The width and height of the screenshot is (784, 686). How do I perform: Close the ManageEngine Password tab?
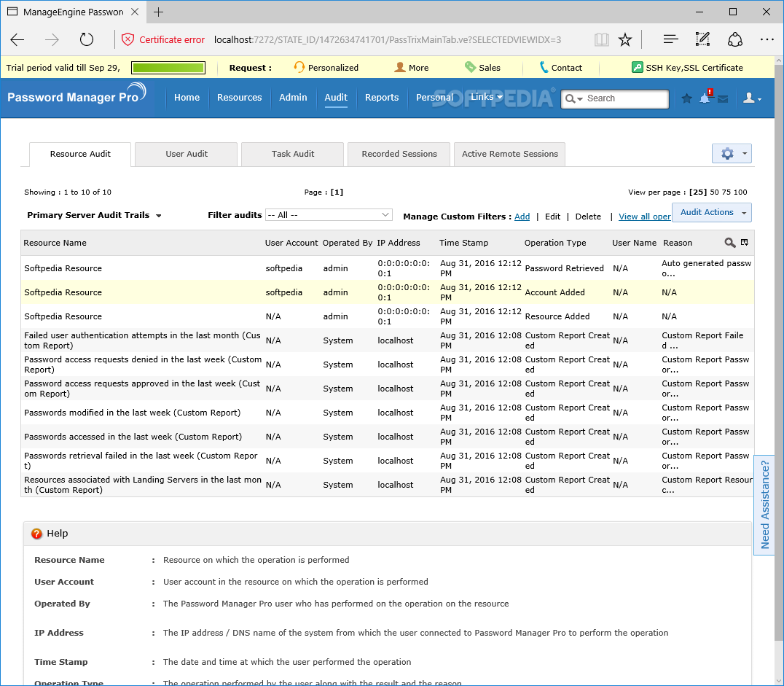135,12
